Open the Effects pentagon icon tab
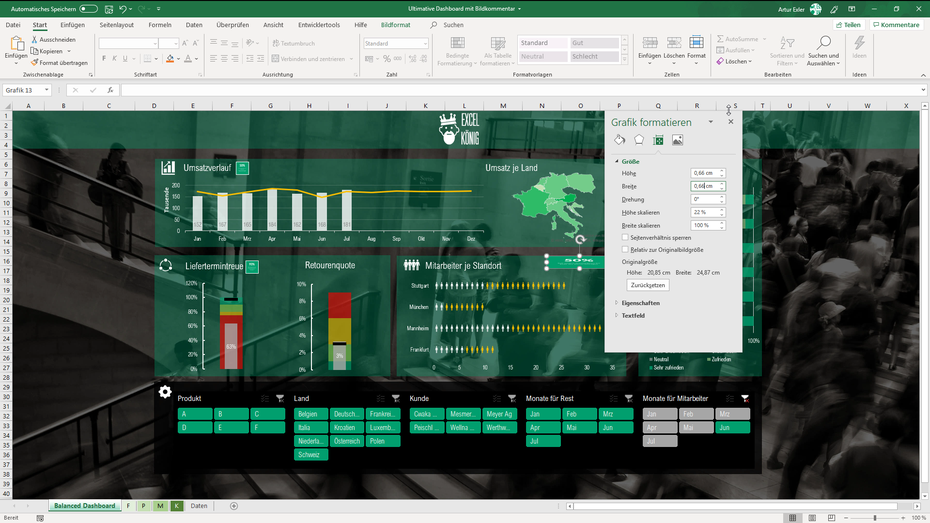 [639, 140]
